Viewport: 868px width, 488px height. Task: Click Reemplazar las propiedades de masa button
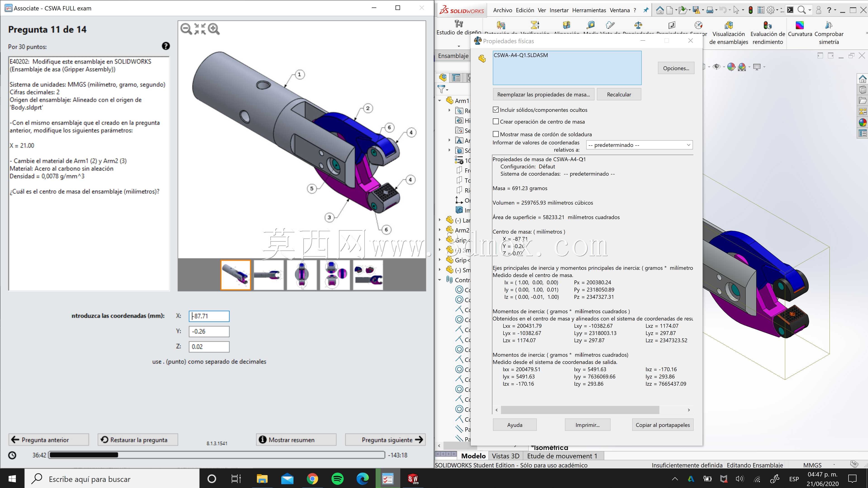[x=544, y=94]
